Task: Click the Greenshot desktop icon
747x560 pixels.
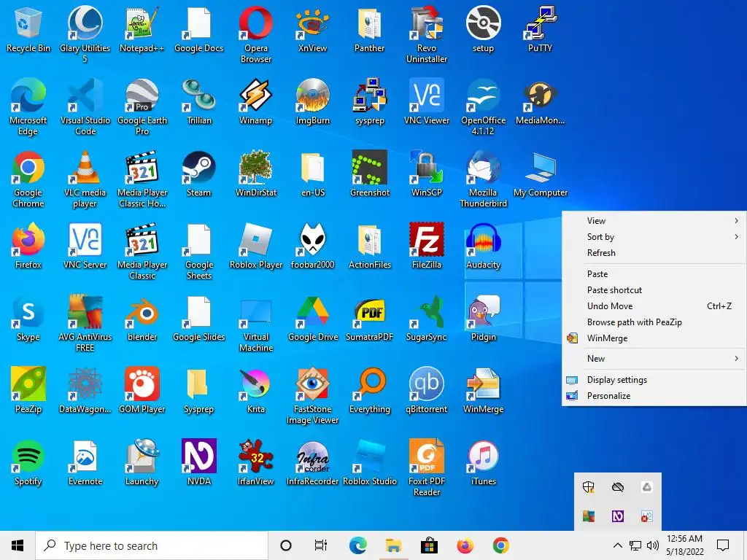Action: [x=370, y=174]
